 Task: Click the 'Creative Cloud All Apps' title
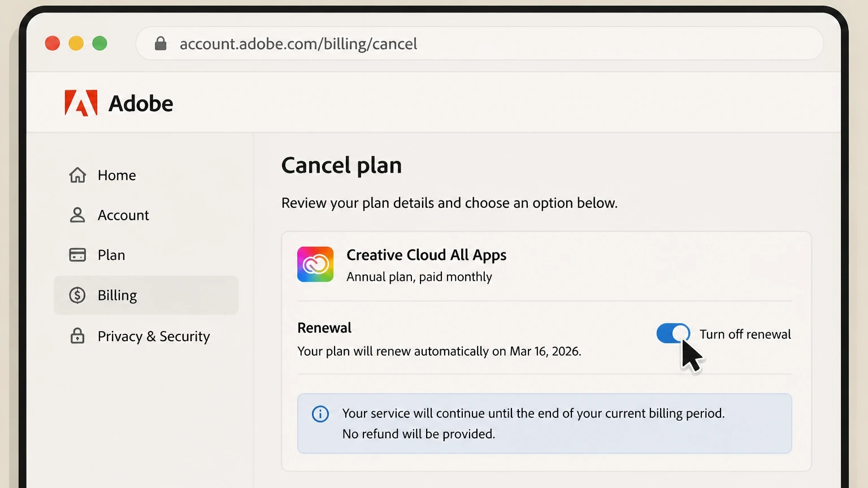click(x=426, y=255)
